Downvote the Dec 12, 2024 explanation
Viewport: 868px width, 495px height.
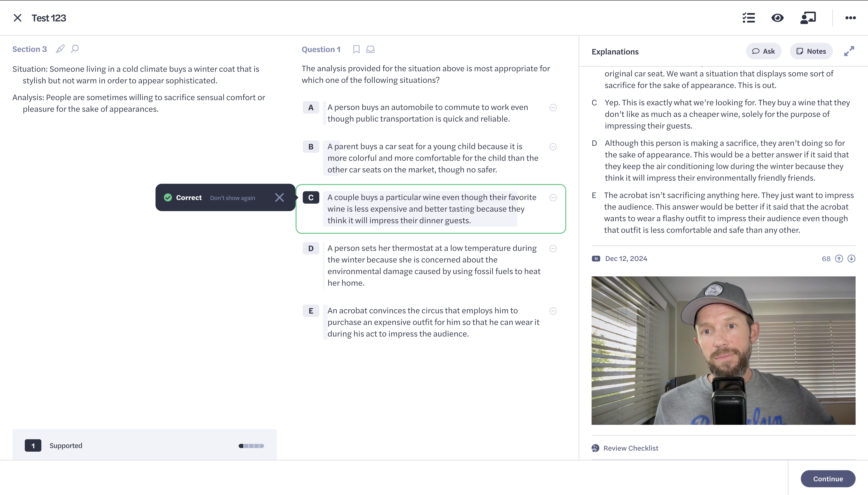(851, 259)
